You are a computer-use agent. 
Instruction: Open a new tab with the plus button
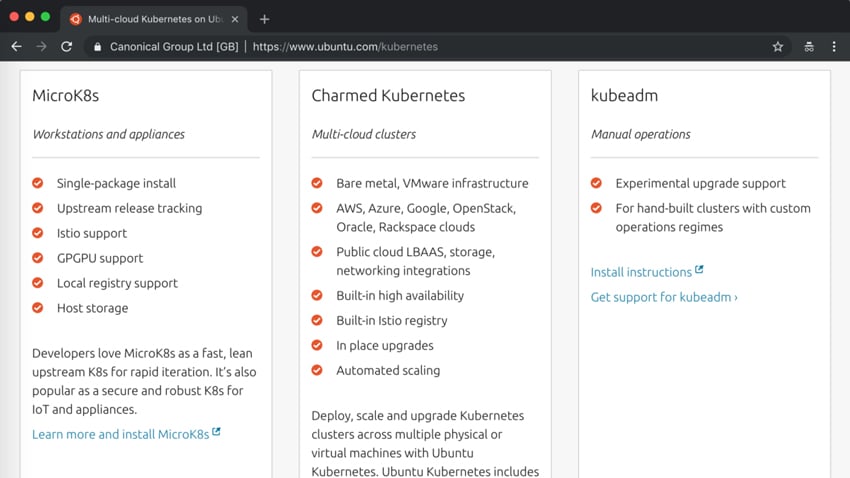[x=264, y=19]
